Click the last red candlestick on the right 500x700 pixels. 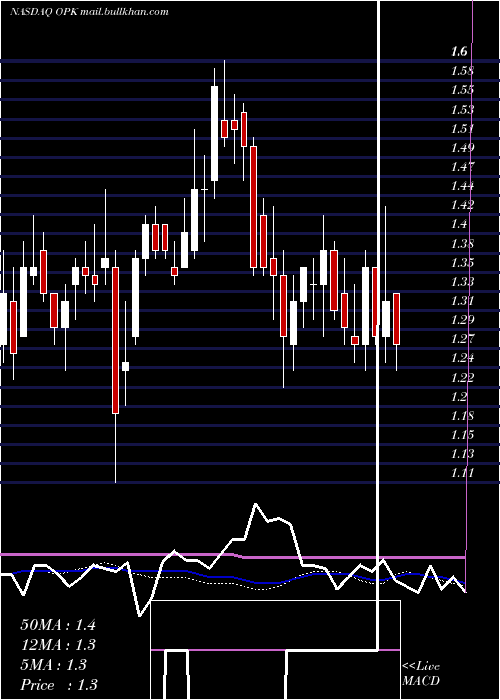click(396, 319)
